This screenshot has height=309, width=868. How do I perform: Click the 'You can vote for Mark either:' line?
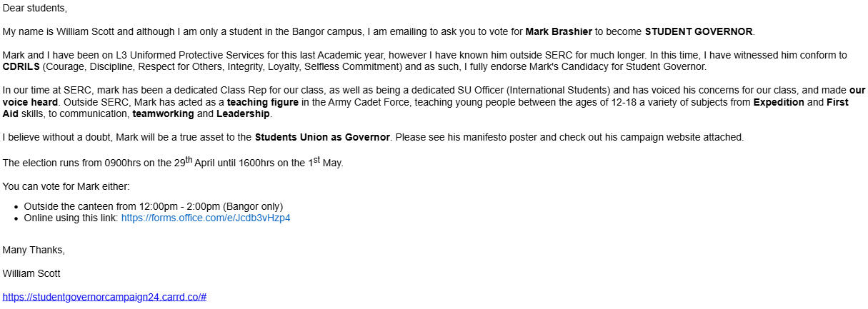click(x=66, y=186)
